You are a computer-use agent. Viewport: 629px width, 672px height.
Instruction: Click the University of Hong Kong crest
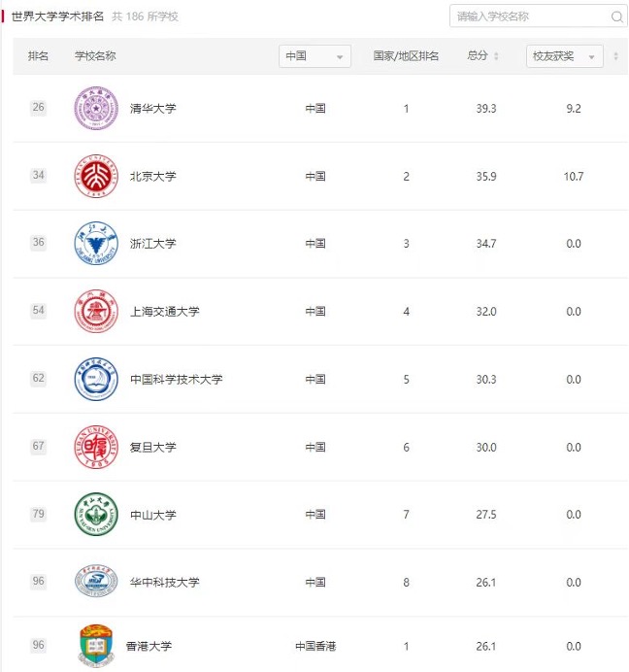coord(95,646)
